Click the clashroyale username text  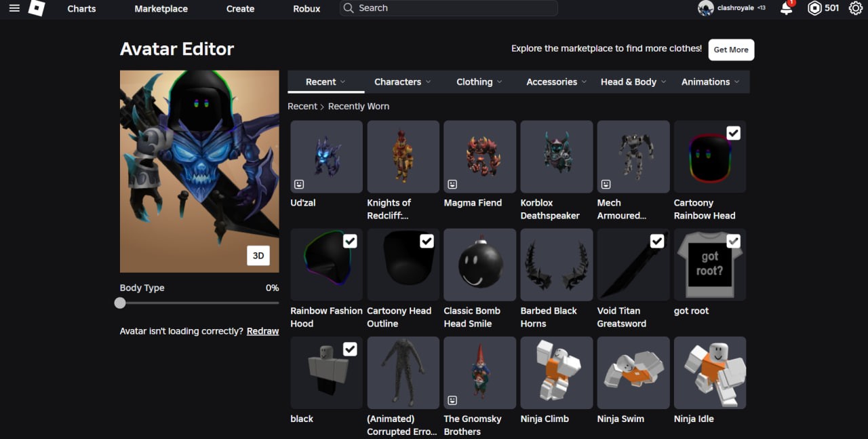coord(736,8)
